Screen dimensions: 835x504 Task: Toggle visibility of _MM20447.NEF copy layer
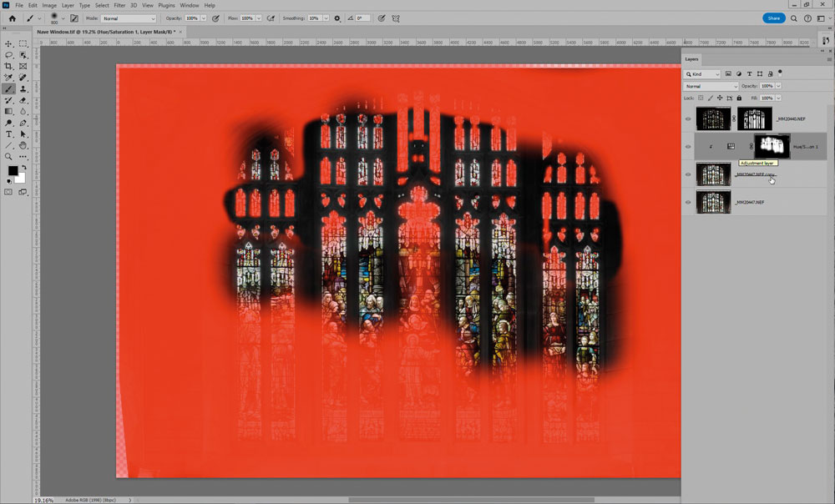(x=688, y=174)
